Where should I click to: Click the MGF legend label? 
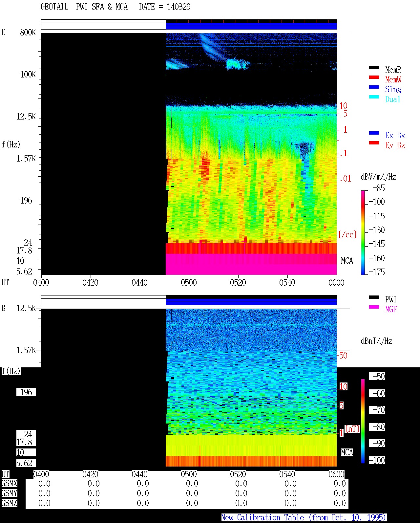click(391, 309)
